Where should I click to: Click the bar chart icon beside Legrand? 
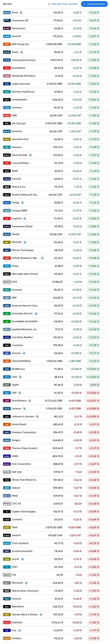pyautogui.click(x=25, y=219)
